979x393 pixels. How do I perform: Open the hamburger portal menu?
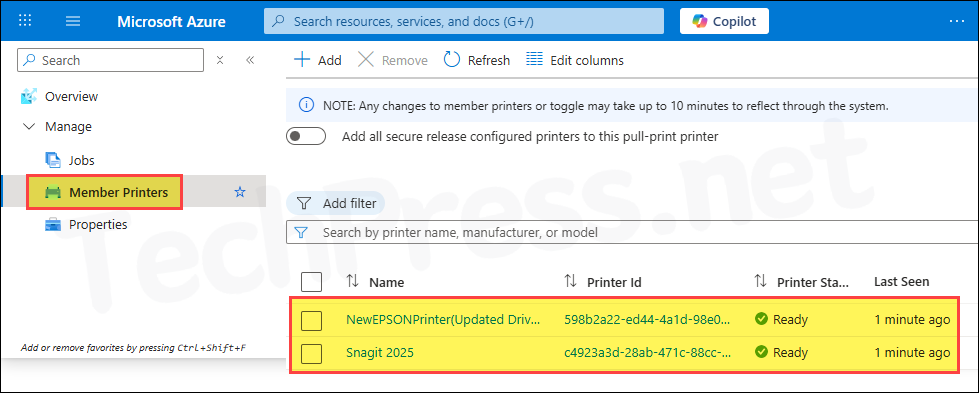pyautogui.click(x=73, y=21)
